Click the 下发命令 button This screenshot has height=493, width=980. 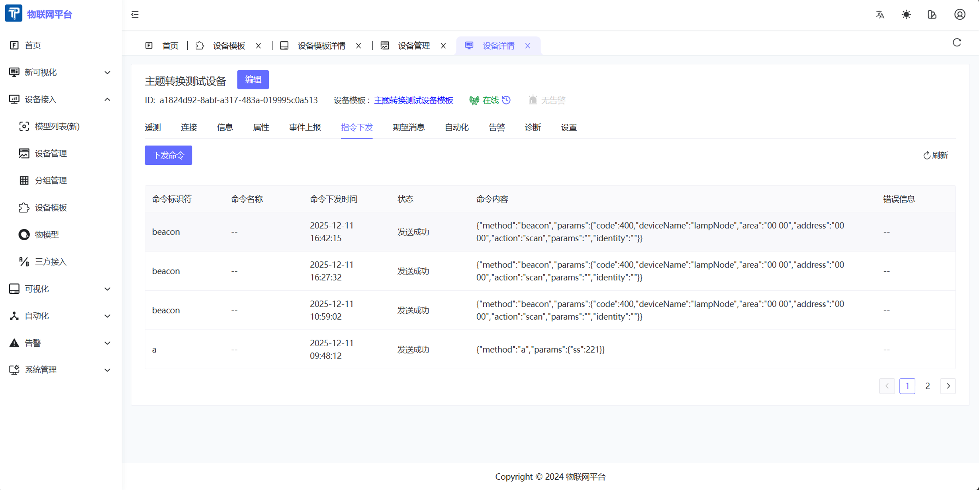169,155
